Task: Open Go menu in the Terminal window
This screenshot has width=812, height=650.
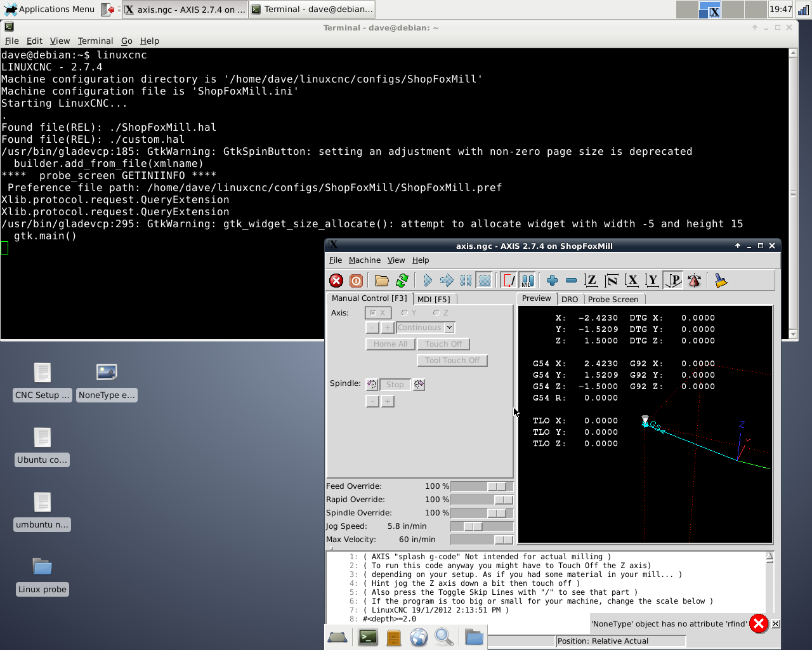Action: 127,41
